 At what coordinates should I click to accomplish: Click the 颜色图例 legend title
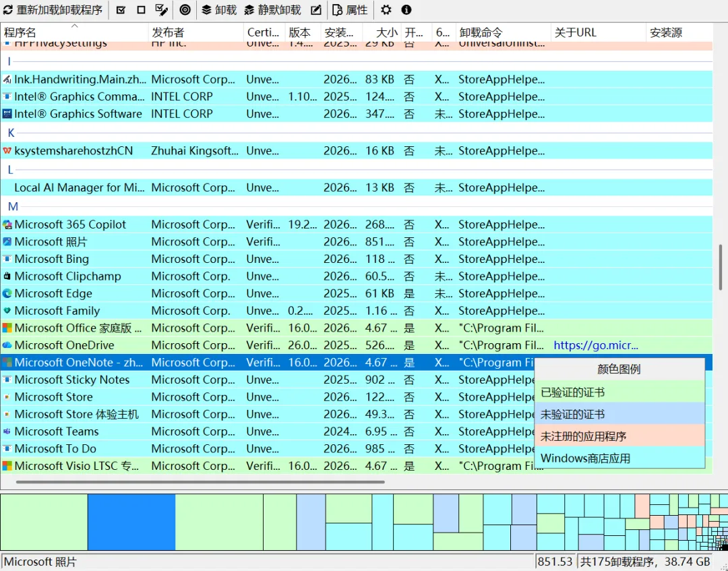point(619,369)
